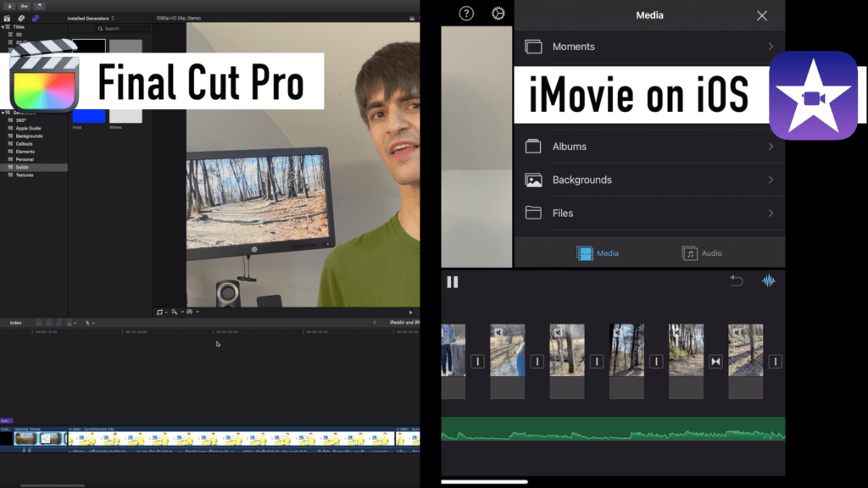Close the iMovie Media panel

[x=762, y=15]
